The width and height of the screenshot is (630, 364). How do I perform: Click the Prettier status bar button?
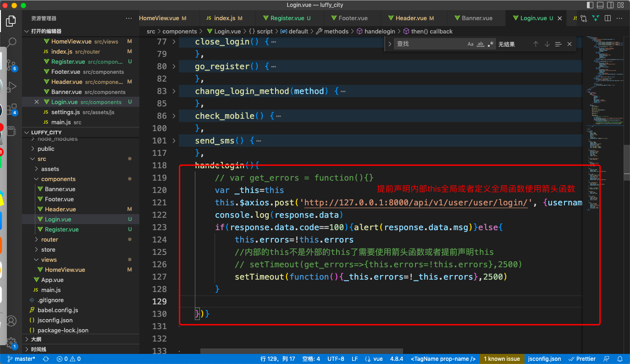582,359
